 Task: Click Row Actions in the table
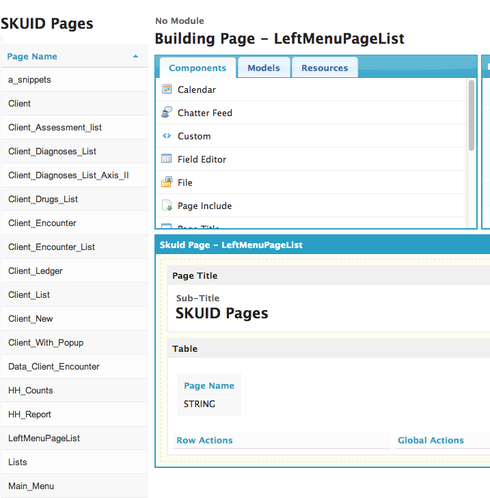tap(204, 440)
